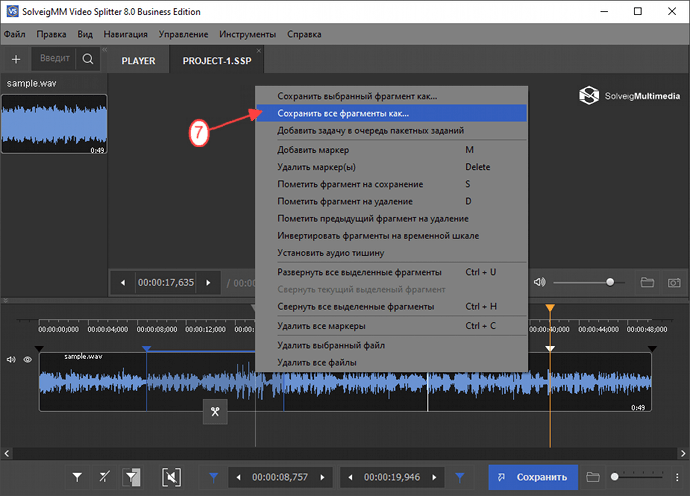Jump to the fragment's right blue marker
690x496 pixels.
click(460, 477)
